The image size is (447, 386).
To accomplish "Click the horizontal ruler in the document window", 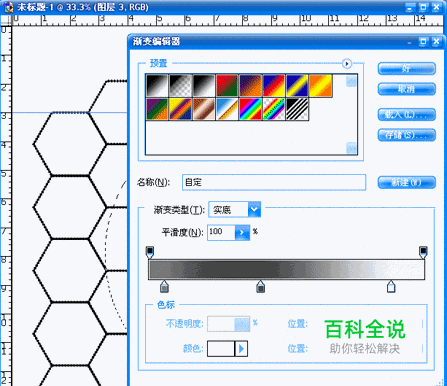I will 228,20.
